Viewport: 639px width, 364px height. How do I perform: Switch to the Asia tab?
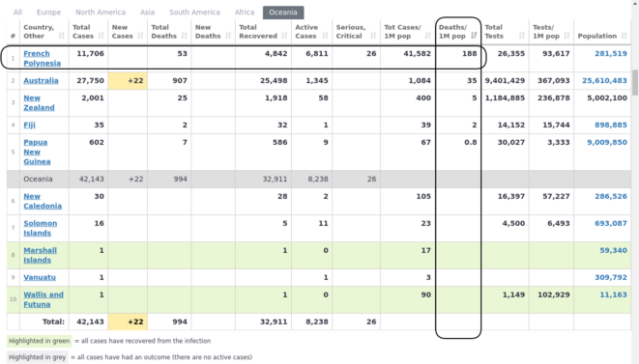click(x=147, y=13)
